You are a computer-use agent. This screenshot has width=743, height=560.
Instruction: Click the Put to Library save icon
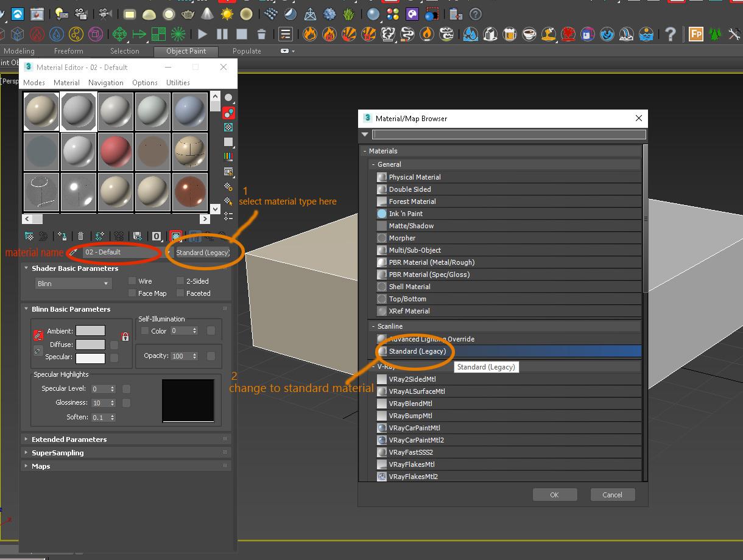[137, 236]
